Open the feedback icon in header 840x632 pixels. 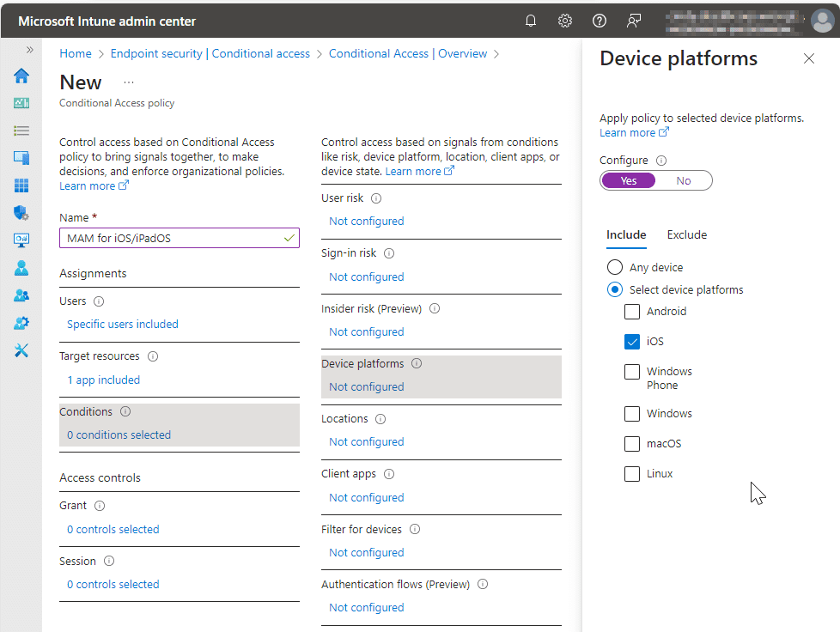click(x=634, y=21)
